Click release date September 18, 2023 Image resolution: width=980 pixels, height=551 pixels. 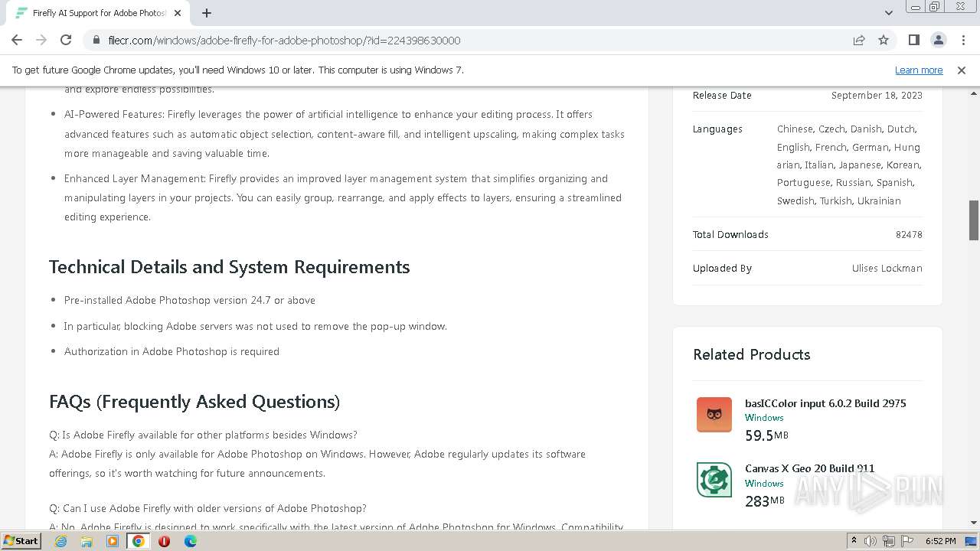click(877, 96)
